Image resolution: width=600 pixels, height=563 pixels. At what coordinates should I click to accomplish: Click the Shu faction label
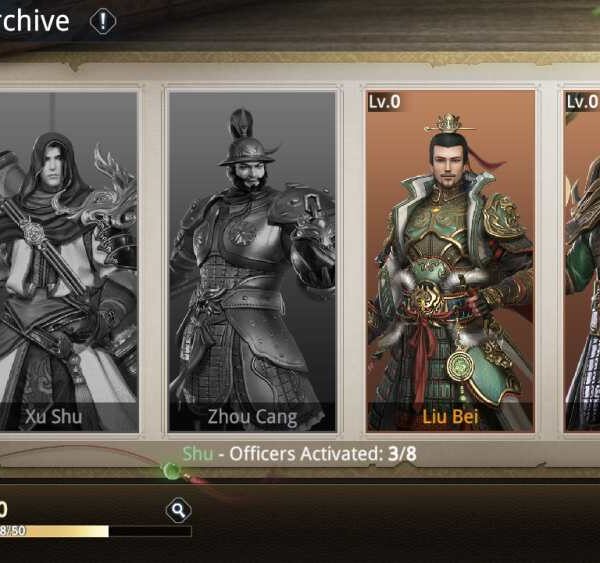coord(198,454)
